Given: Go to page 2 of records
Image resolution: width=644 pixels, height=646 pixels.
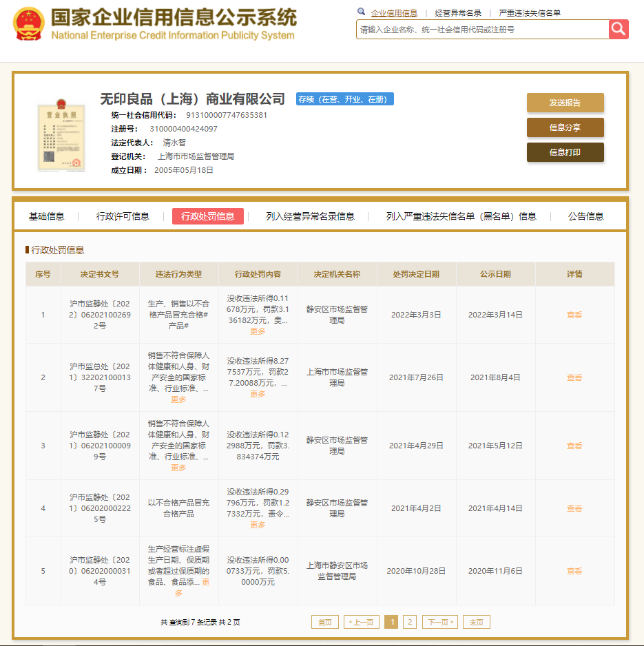Looking at the screenshot, I should coord(410,622).
